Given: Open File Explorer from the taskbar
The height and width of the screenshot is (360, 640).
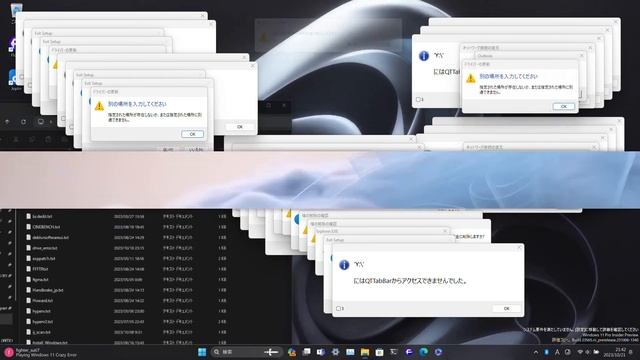Looking at the screenshot, I should point(365,352).
